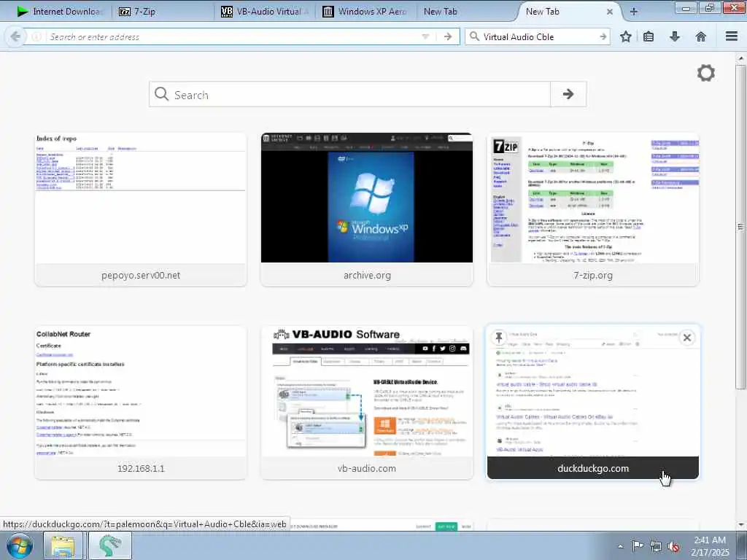Click the Pale Moon taskbar button

click(x=109, y=545)
